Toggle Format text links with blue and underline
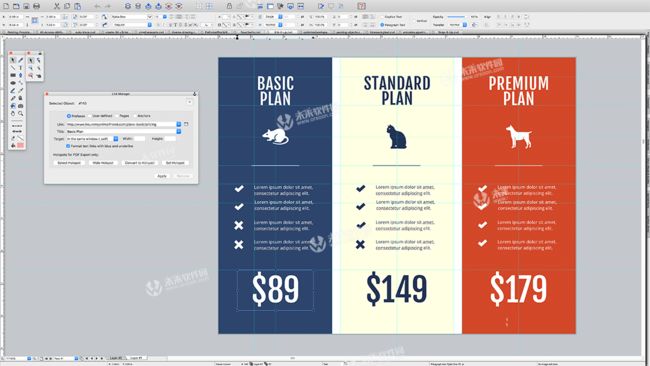The height and width of the screenshot is (366, 650). pyautogui.click(x=68, y=146)
